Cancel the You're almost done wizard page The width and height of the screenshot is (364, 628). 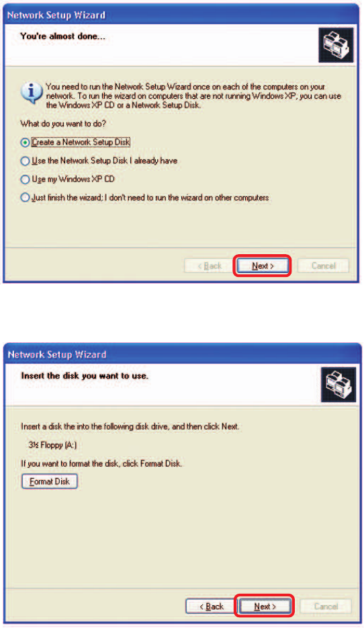(323, 266)
